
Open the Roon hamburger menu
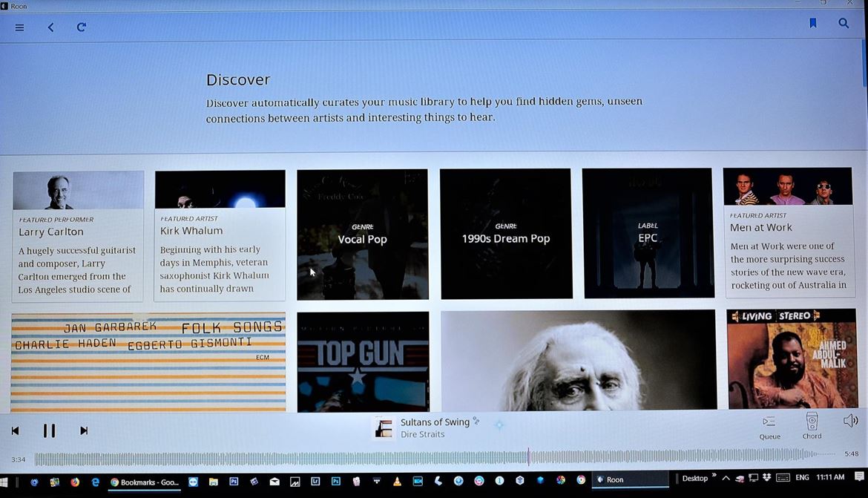(x=19, y=27)
